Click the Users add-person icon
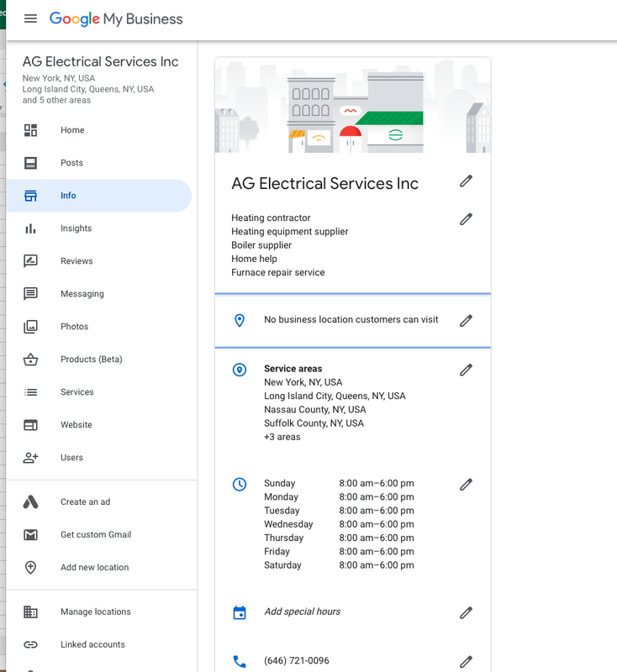617x672 pixels. (x=30, y=458)
